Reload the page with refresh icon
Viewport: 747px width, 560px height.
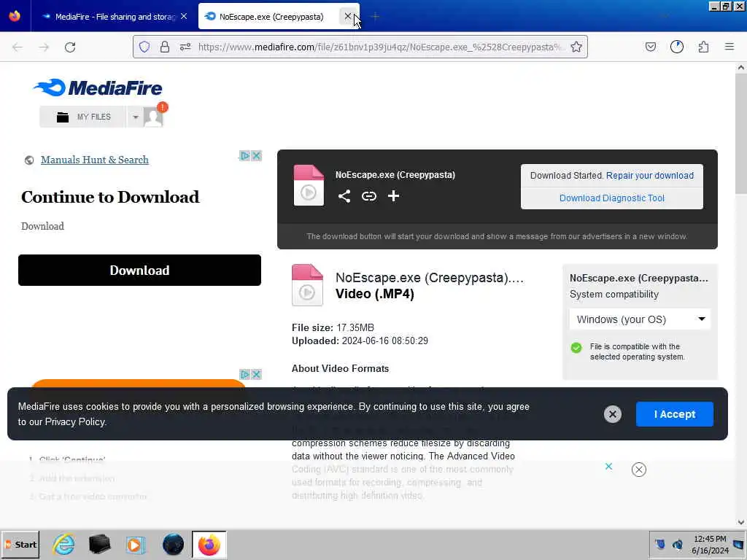pos(70,47)
